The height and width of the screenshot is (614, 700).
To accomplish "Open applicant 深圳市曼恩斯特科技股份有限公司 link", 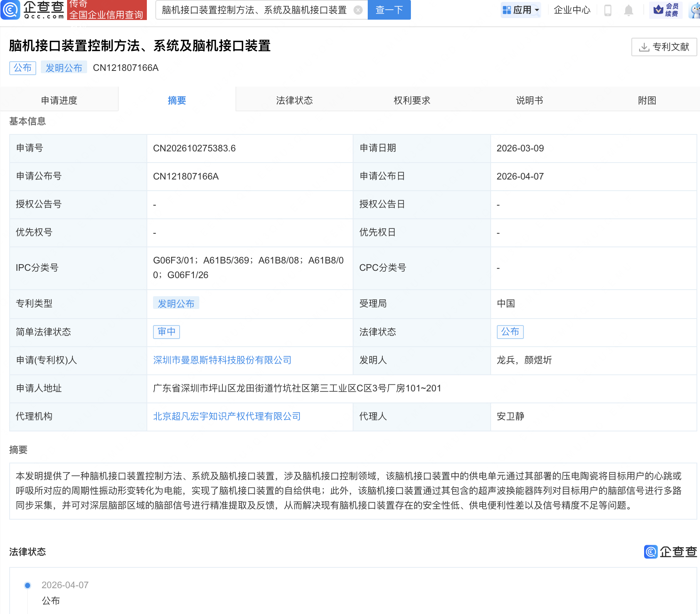I will point(222,360).
